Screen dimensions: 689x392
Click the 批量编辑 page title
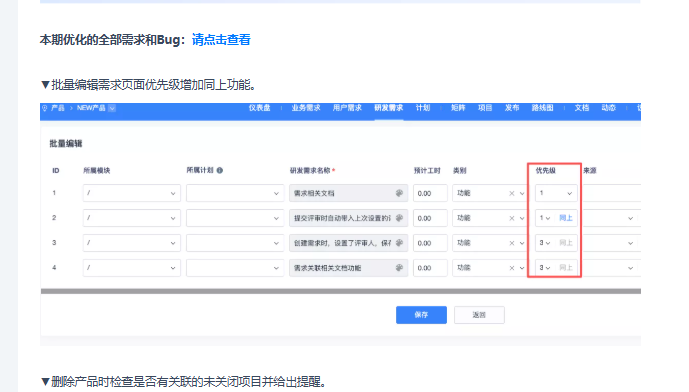pyautogui.click(x=65, y=144)
